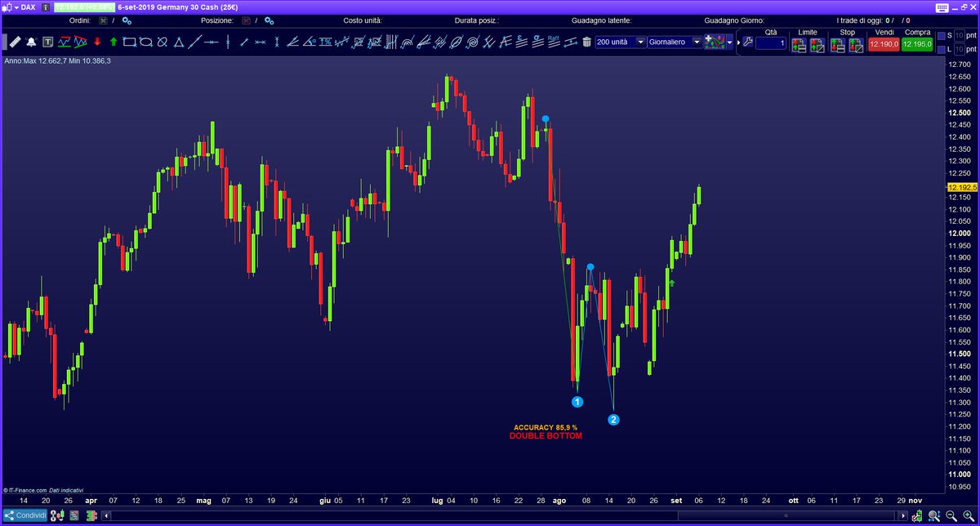Click marker 1 on the chart

coord(577,401)
